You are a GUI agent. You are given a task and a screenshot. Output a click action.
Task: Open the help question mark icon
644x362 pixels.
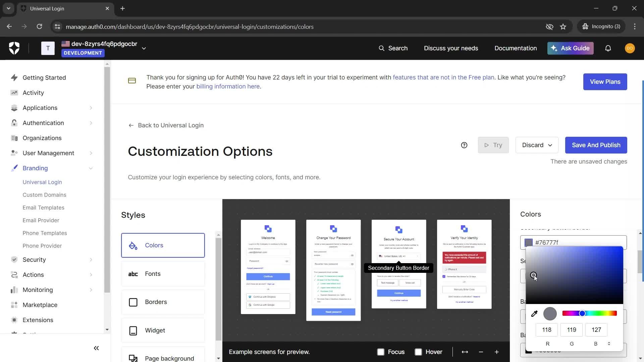464,145
